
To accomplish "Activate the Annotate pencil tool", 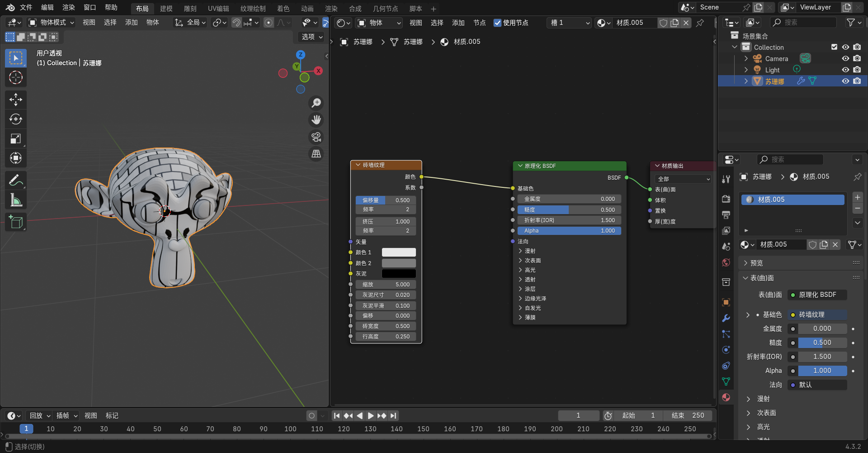I will point(16,181).
